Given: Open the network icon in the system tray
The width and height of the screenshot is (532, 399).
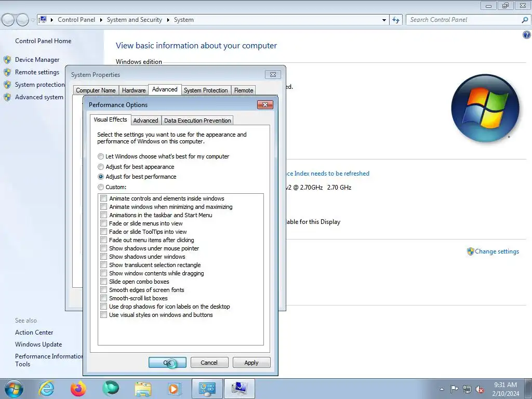Looking at the screenshot, I should click(x=467, y=389).
